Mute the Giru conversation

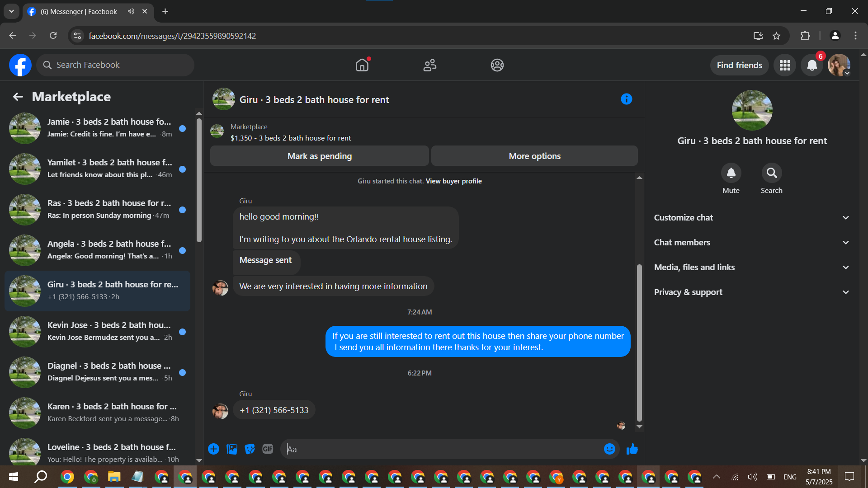(731, 173)
